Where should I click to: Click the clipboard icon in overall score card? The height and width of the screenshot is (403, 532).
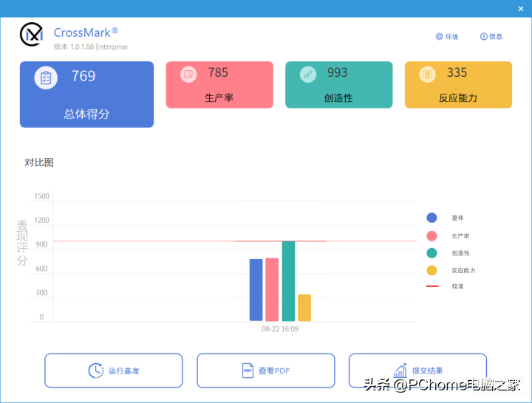coord(46,77)
